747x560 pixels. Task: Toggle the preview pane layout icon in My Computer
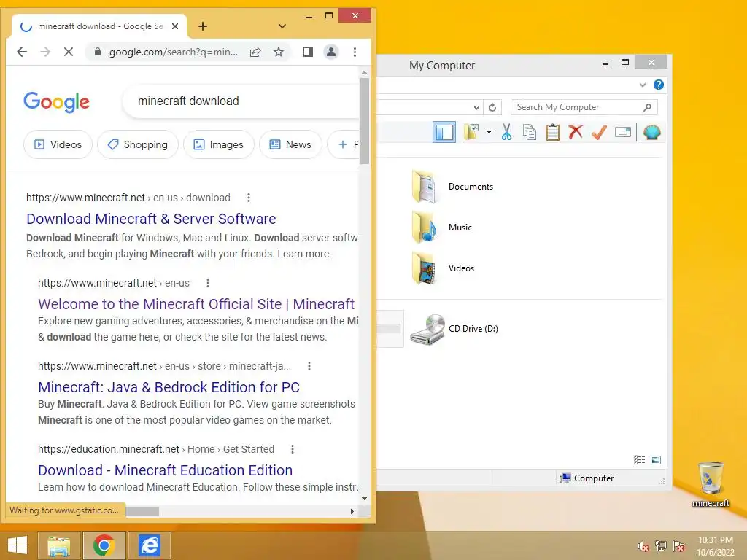[x=444, y=133]
